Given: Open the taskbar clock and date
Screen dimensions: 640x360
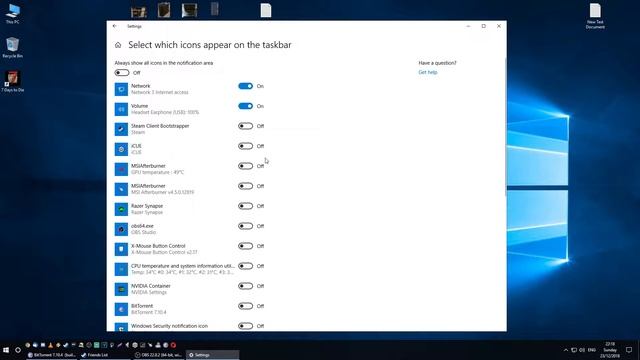Looking at the screenshot, I should click(610, 350).
